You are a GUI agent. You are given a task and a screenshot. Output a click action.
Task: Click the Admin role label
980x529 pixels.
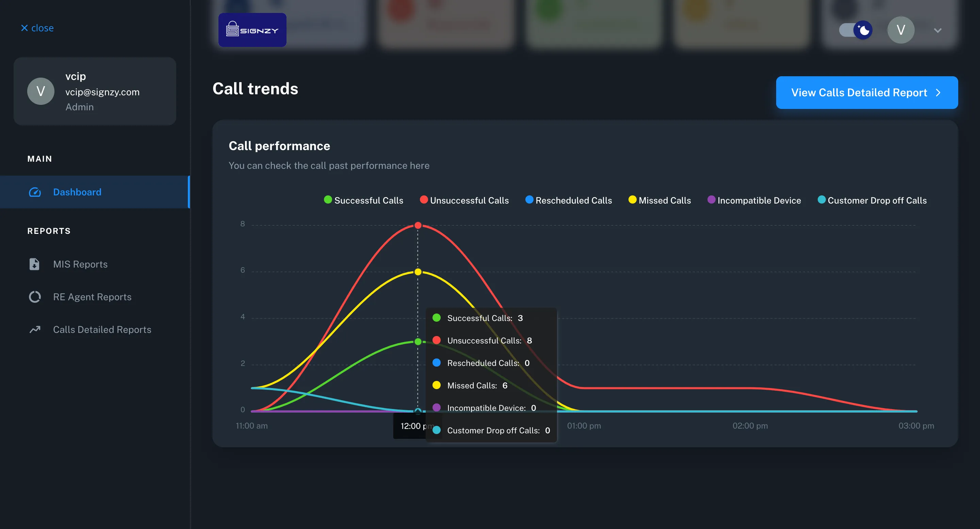coord(80,107)
